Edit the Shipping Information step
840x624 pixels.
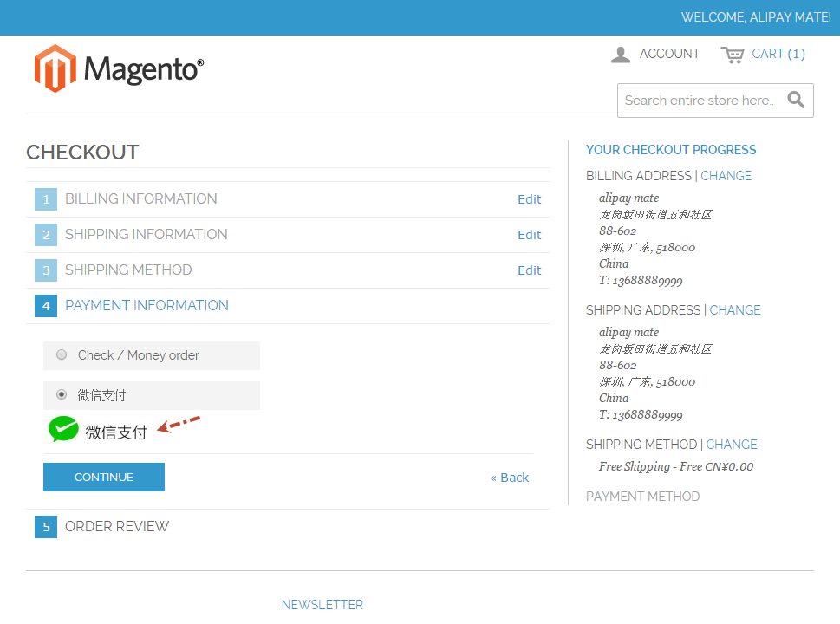pos(530,235)
